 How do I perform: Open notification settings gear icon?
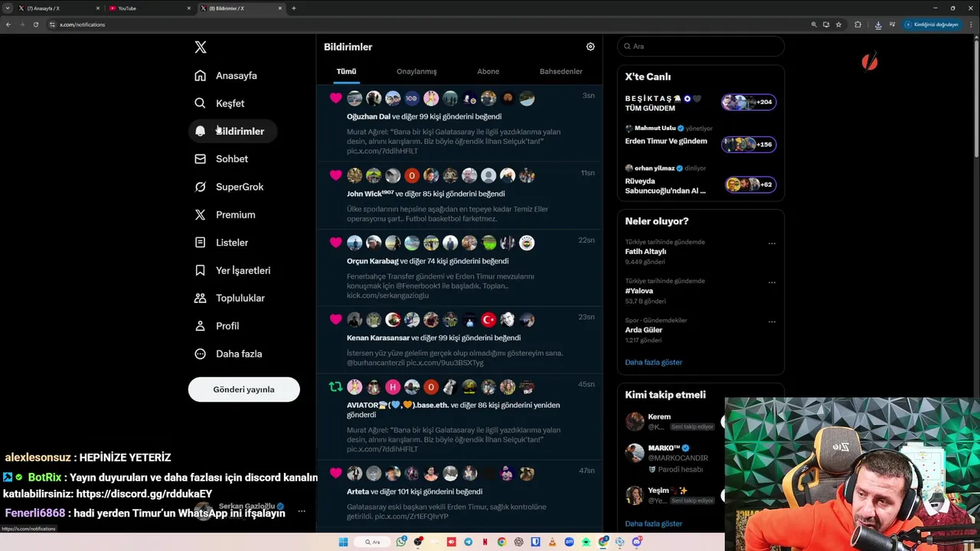(590, 47)
